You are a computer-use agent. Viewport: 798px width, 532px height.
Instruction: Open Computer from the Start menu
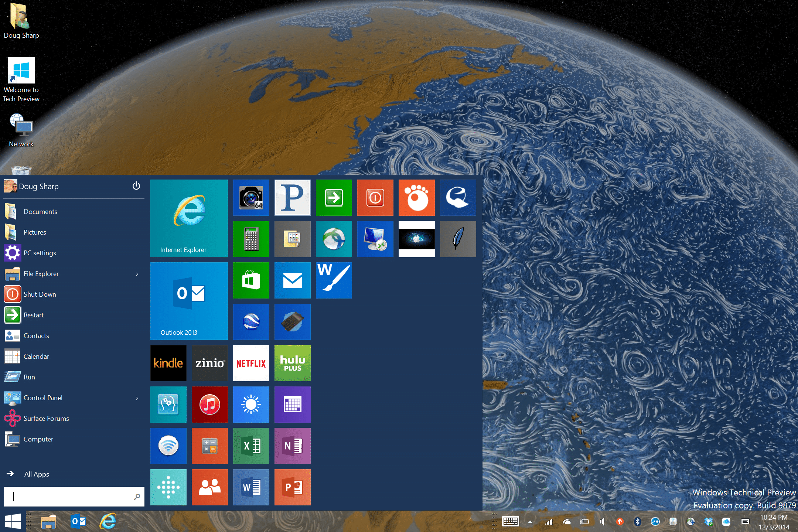click(74, 439)
